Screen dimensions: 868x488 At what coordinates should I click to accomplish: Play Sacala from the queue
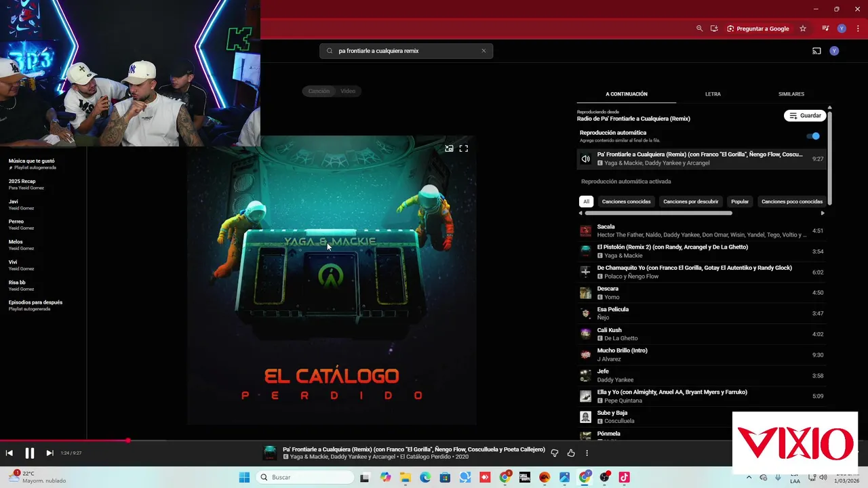[702, 231]
